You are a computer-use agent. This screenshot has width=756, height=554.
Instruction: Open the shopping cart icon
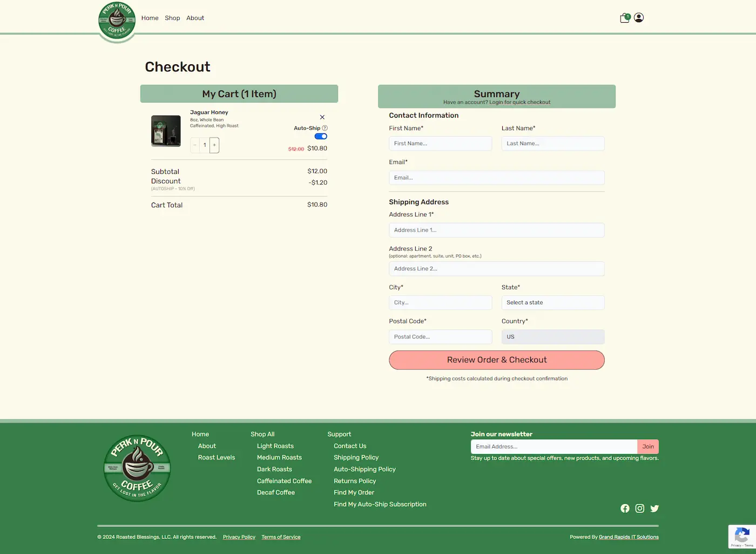click(x=625, y=18)
